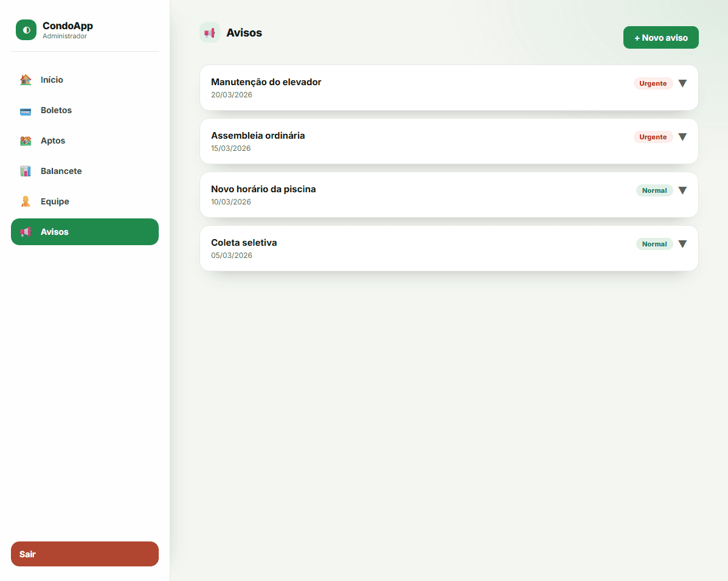Click the title Novo horário da piscina

point(263,189)
